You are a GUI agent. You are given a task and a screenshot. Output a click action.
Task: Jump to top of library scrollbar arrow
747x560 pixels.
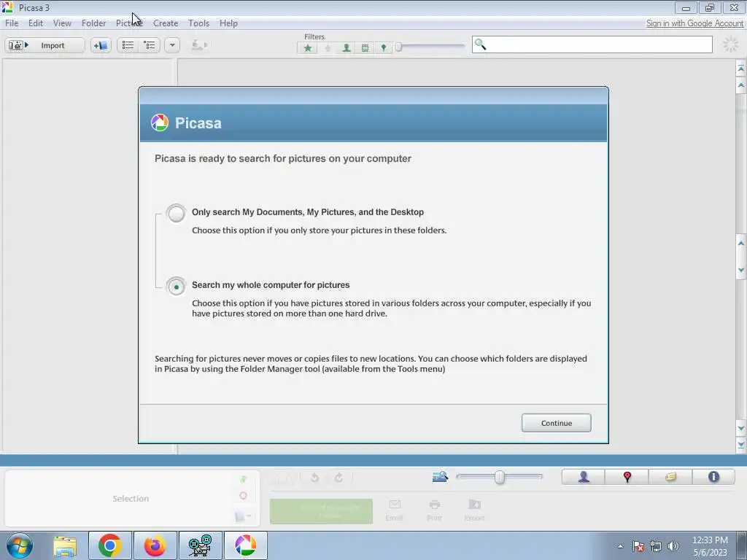[x=741, y=69]
